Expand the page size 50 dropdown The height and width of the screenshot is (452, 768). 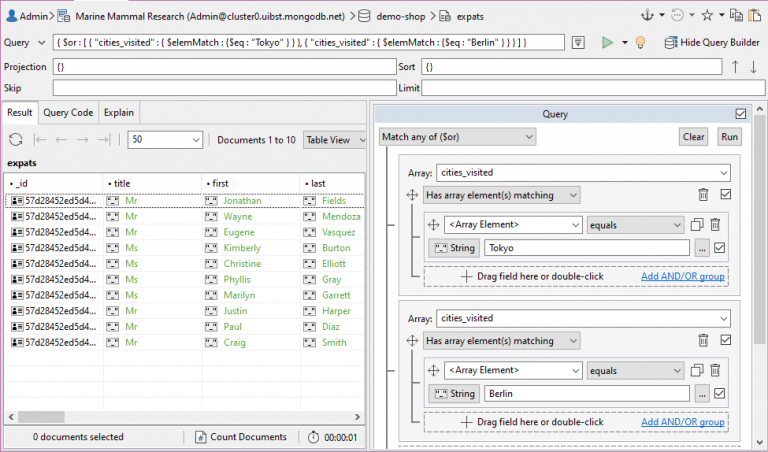pos(166,140)
